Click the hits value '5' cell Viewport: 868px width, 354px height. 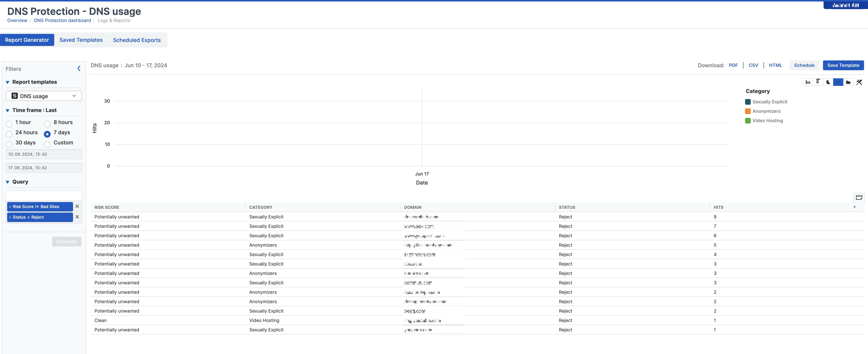click(715, 245)
